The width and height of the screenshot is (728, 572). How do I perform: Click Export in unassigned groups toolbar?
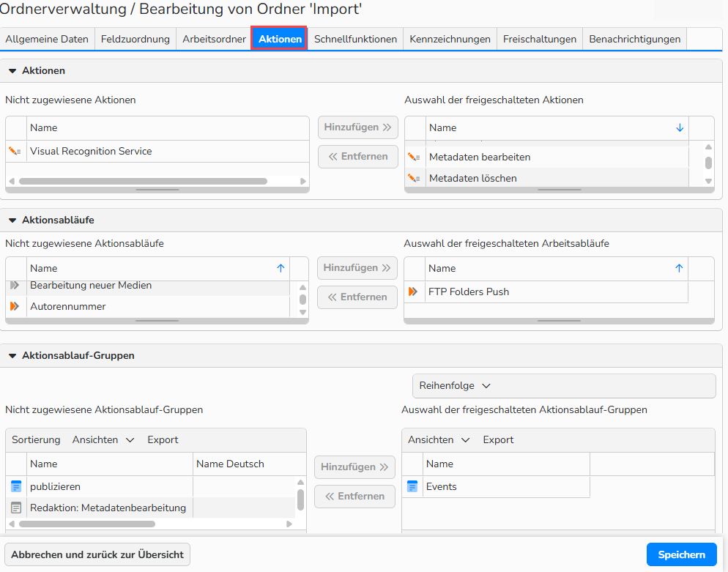(163, 439)
